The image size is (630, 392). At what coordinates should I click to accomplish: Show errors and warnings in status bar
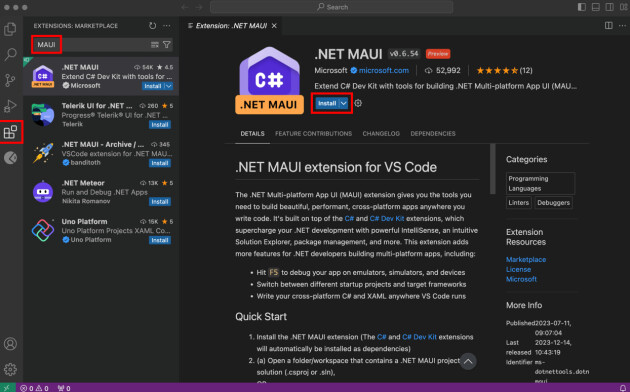(x=34, y=388)
